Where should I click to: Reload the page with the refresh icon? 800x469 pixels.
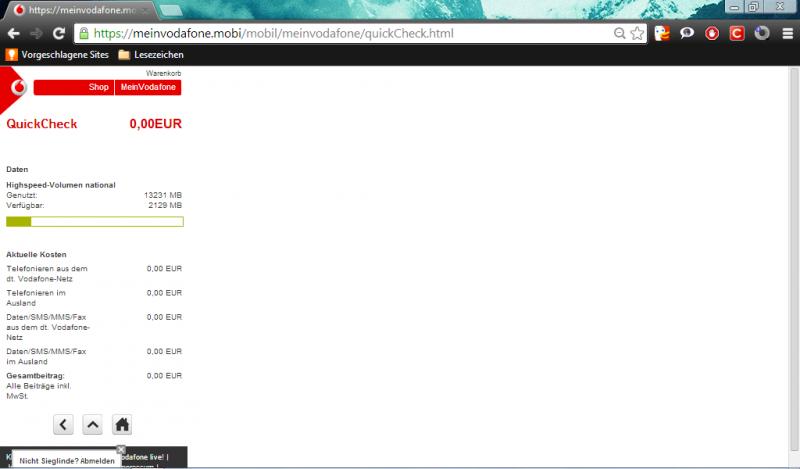tap(59, 34)
